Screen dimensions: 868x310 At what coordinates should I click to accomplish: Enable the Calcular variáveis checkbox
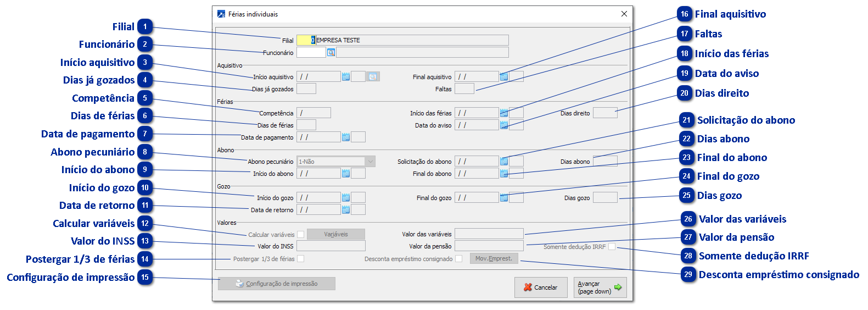pyautogui.click(x=300, y=235)
